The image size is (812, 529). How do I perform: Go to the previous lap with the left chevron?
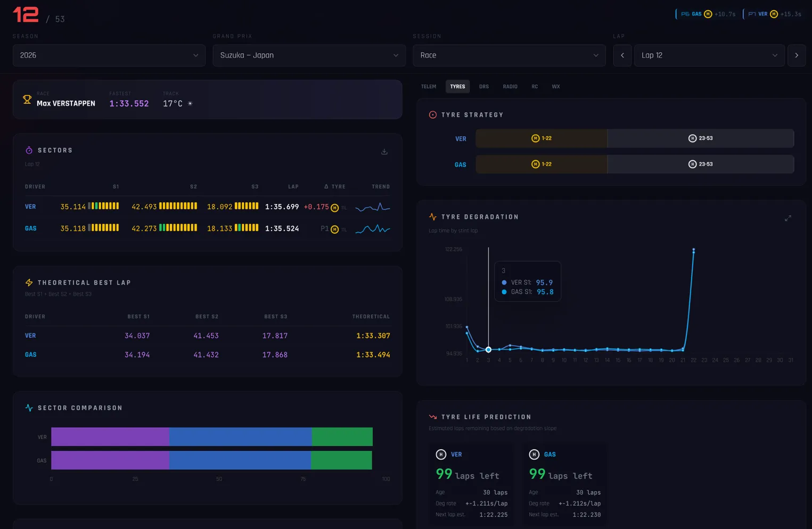point(622,55)
